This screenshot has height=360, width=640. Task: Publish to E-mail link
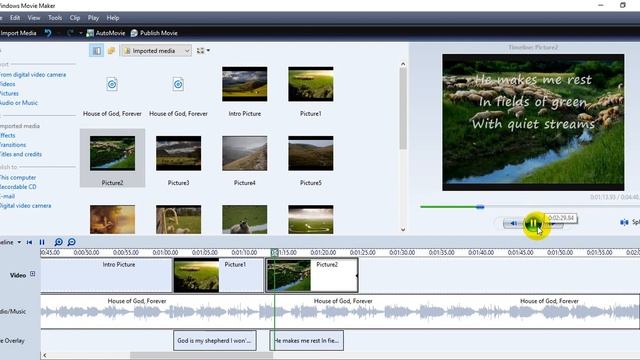pyautogui.click(x=7, y=196)
